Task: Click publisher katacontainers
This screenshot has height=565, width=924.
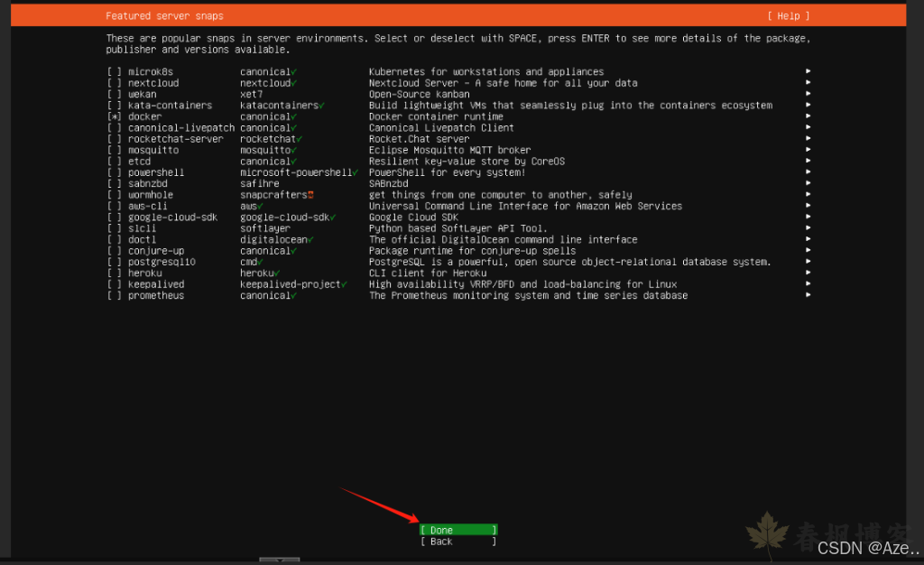Action: click(280, 106)
